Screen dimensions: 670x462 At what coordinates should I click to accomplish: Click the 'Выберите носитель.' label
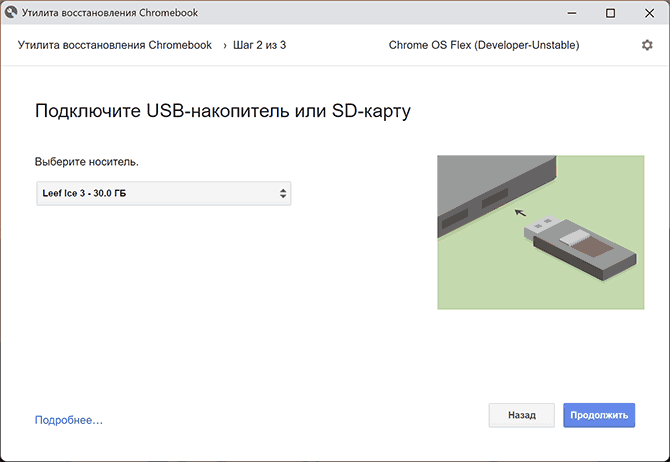pyautogui.click(x=87, y=162)
